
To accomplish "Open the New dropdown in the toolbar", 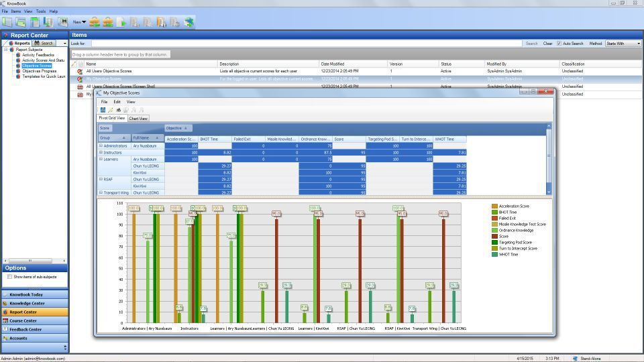I will click(79, 22).
